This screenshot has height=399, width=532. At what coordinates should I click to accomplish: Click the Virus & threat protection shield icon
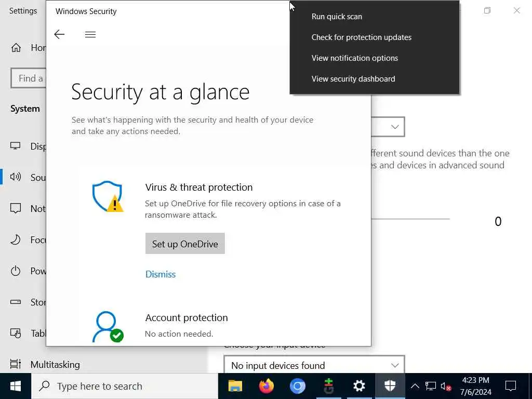(108, 196)
